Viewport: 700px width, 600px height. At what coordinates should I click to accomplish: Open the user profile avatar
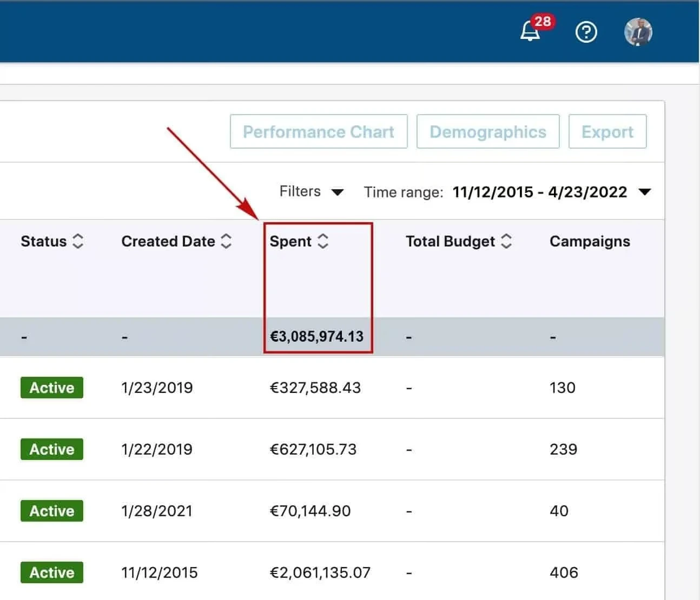(x=638, y=32)
